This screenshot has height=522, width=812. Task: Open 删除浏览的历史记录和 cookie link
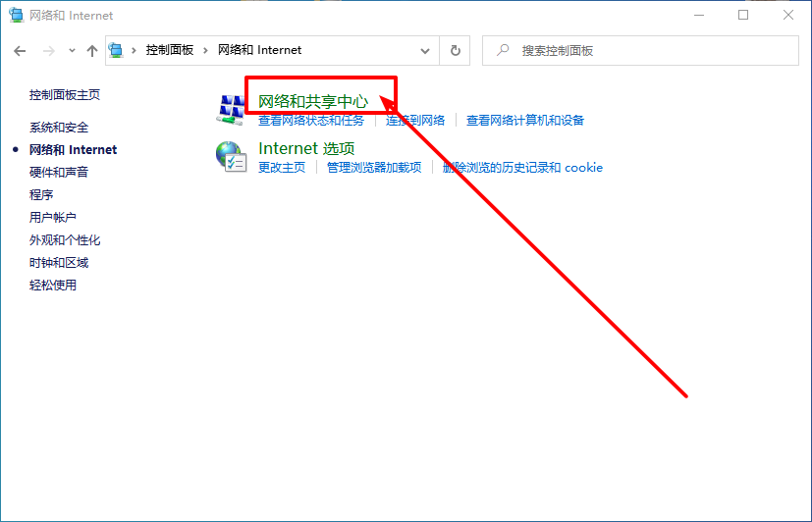coord(522,168)
